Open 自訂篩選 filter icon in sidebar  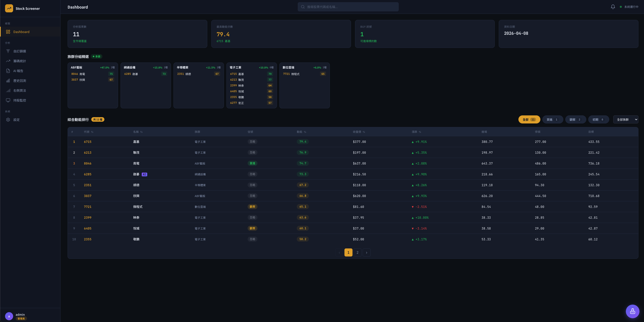[8, 51]
